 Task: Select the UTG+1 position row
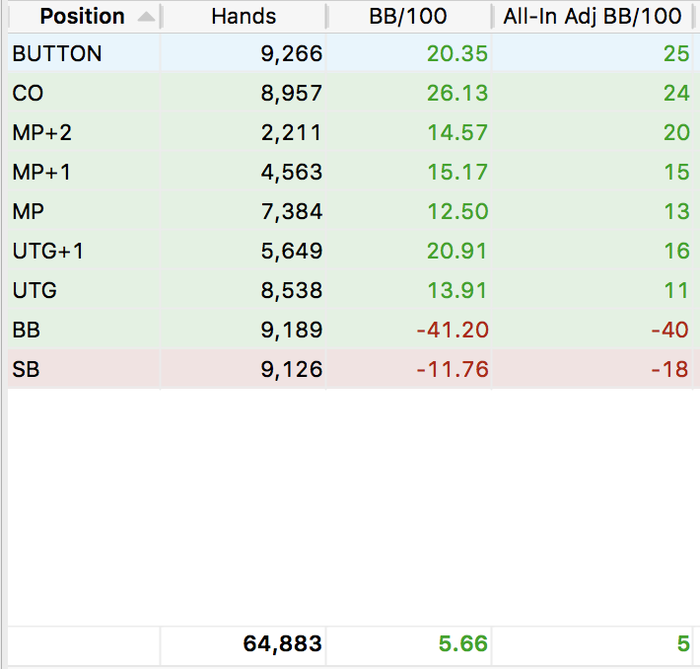click(x=350, y=251)
